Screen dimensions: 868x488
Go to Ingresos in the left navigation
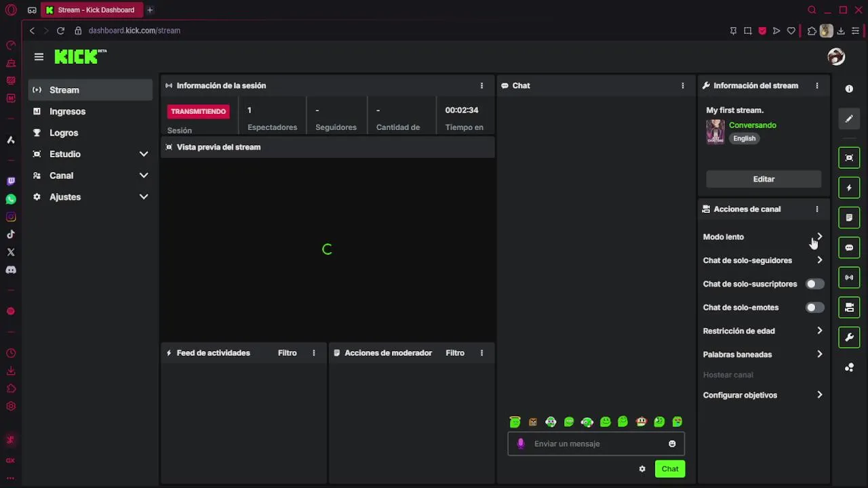click(x=90, y=111)
